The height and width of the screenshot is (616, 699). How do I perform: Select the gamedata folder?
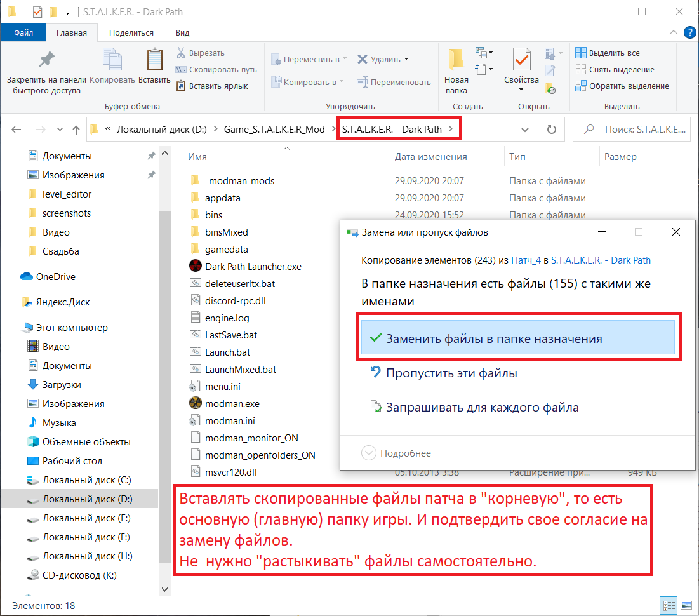(x=219, y=250)
